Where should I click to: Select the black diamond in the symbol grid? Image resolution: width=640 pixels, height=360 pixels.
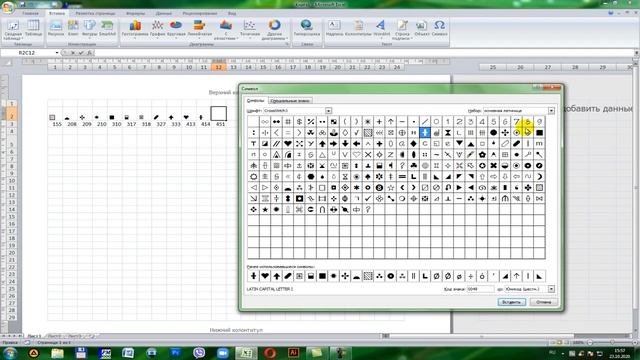(x=413, y=143)
